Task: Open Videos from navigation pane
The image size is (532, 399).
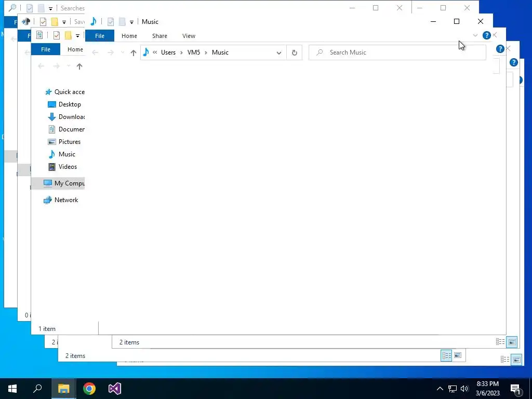Action: pos(62,167)
